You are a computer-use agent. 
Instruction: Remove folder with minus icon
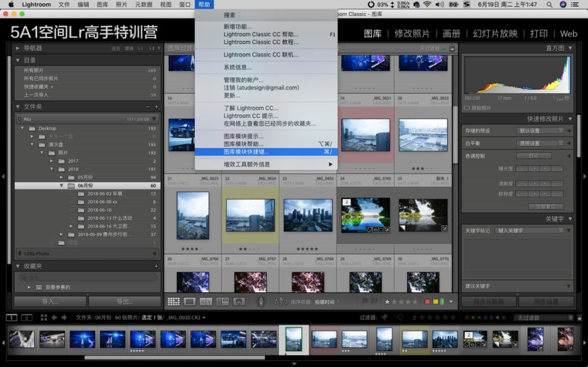pyautogui.click(x=148, y=107)
